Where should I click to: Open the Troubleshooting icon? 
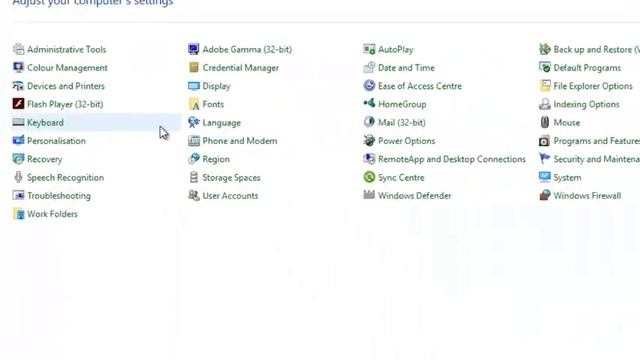point(18,195)
